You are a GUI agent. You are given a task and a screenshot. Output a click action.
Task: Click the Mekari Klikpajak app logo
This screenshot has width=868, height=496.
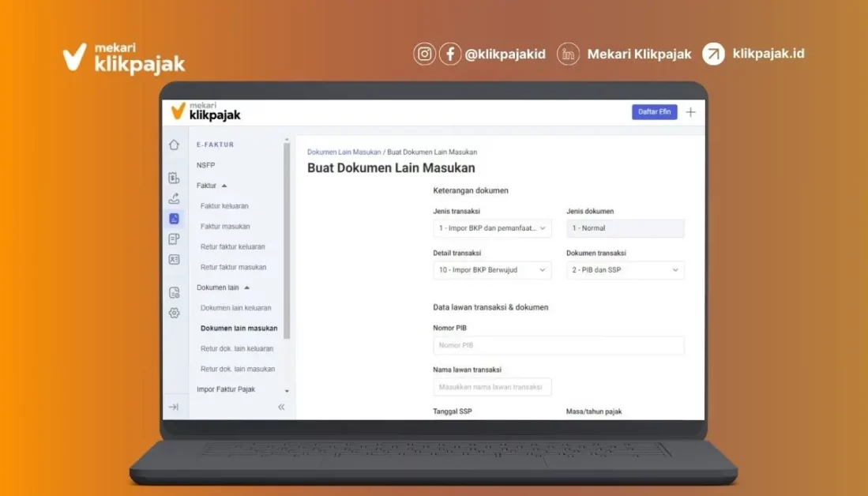click(x=206, y=111)
